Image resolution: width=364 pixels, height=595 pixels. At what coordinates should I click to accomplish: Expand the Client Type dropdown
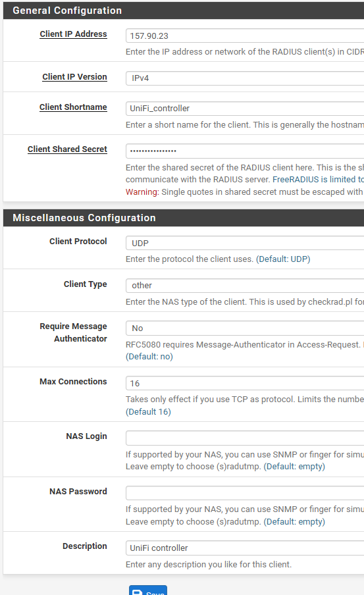245,286
